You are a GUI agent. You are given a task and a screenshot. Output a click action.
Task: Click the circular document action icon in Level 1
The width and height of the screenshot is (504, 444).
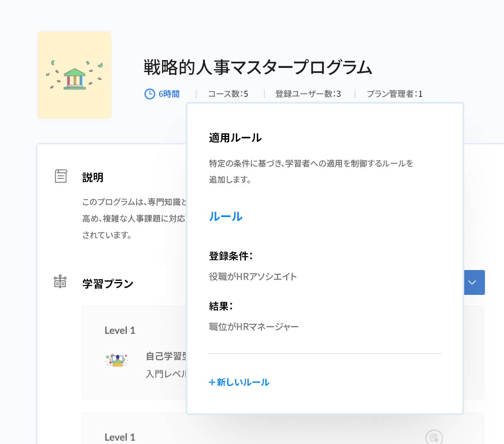[x=434, y=437]
